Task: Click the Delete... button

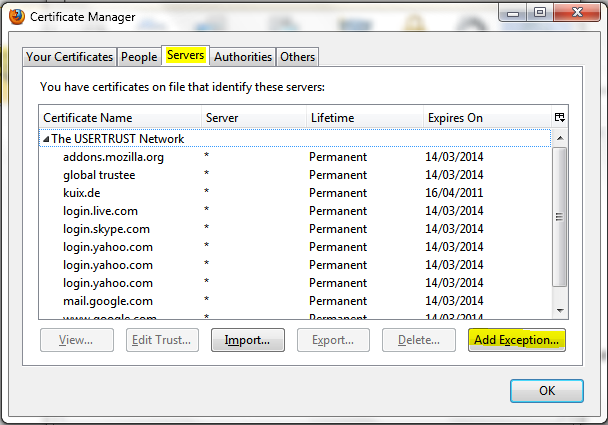Action: tap(419, 340)
